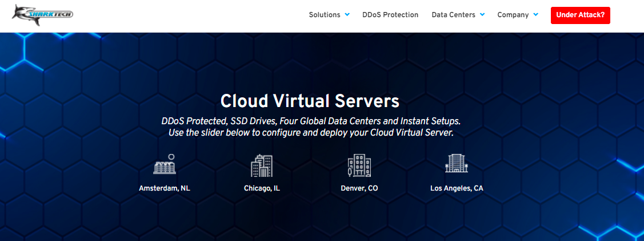This screenshot has width=644, height=241.
Task: Expand the Solutions dropdown arrow
Action: (x=347, y=15)
